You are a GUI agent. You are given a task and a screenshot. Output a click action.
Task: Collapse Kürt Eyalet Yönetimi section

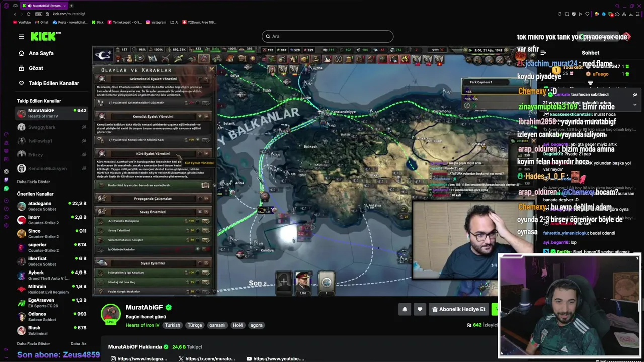[x=206, y=153]
